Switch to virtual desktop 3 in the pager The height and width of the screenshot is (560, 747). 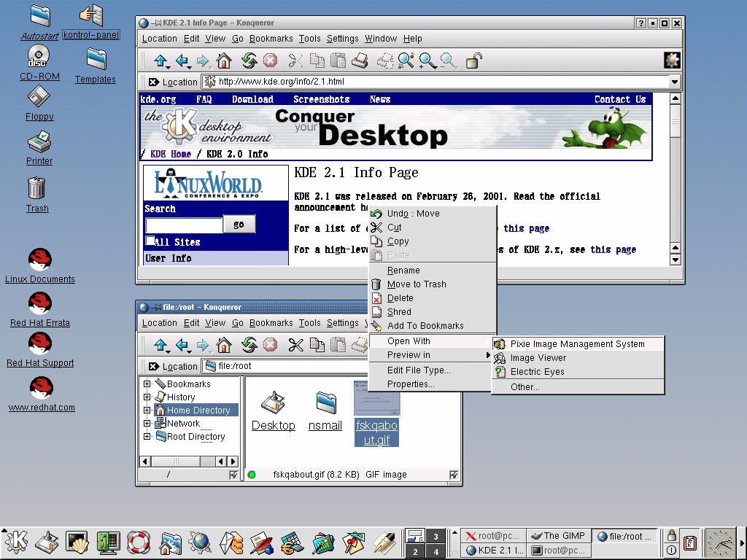(436, 536)
